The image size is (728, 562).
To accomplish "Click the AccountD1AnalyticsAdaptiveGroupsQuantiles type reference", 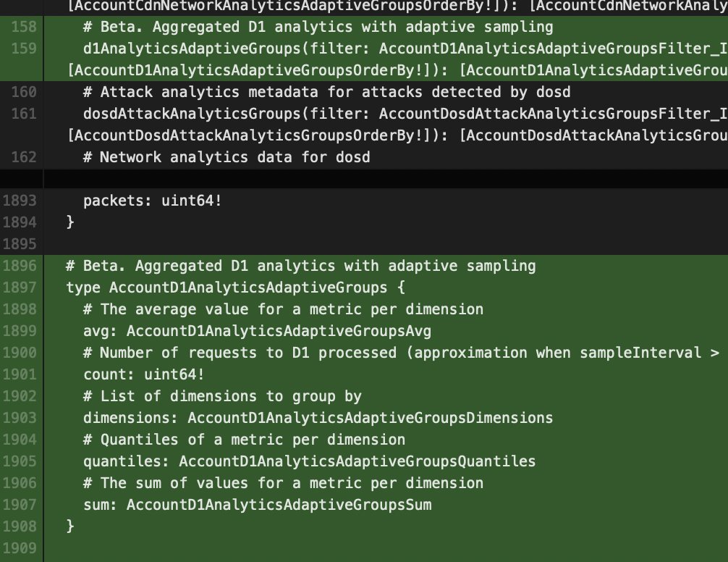I will coord(357,461).
